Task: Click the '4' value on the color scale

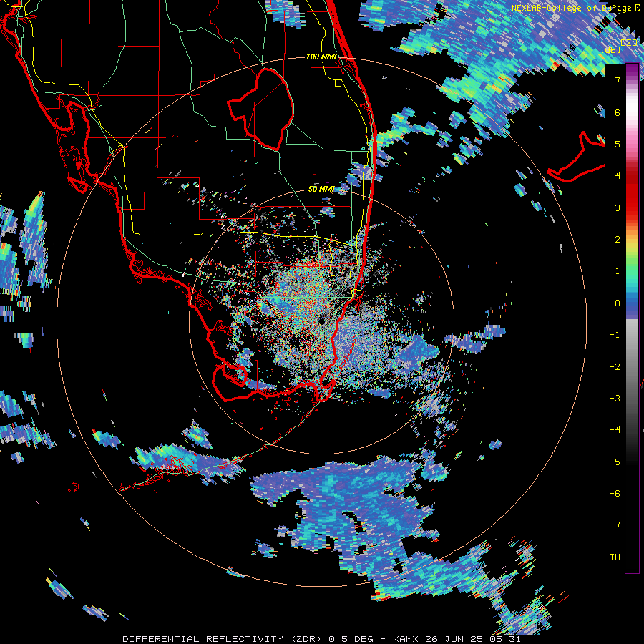Action: point(618,176)
